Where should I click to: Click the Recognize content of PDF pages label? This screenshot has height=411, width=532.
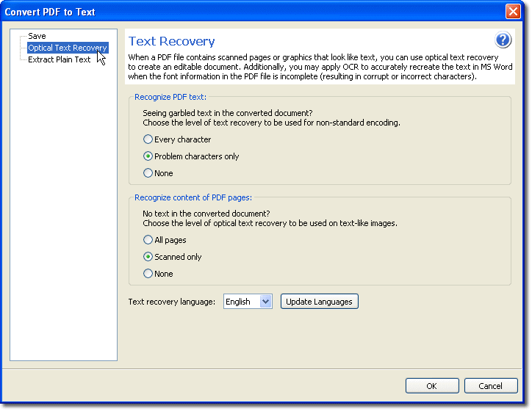193,197
